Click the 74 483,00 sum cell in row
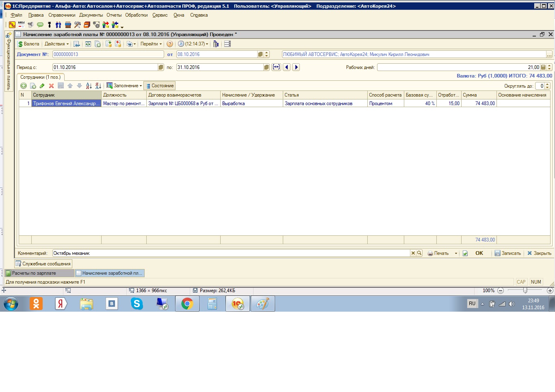Screen dimensions: 555x392 (x=479, y=103)
